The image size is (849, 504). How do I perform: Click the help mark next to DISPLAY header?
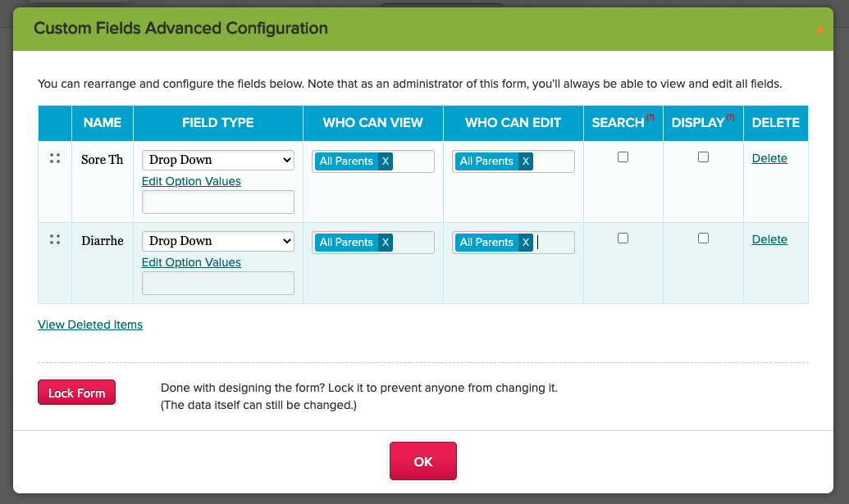click(x=730, y=117)
